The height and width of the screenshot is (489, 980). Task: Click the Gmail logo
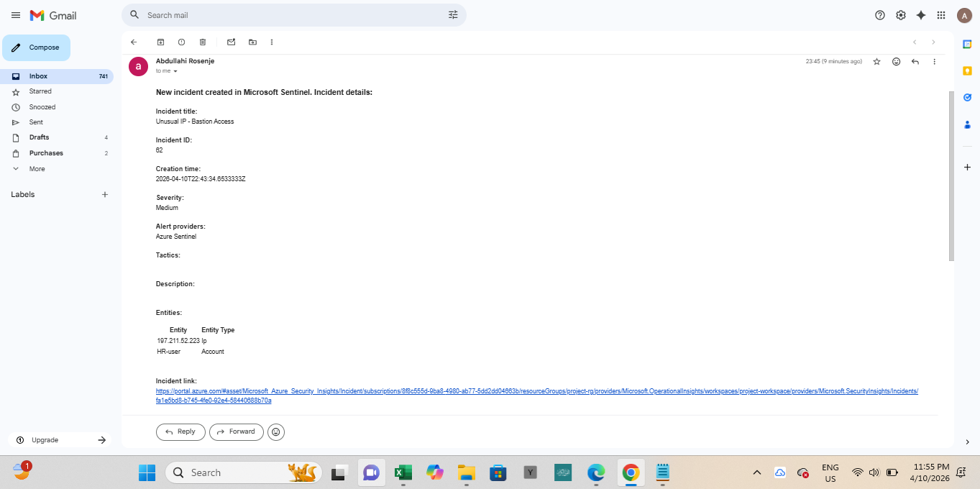tap(52, 15)
